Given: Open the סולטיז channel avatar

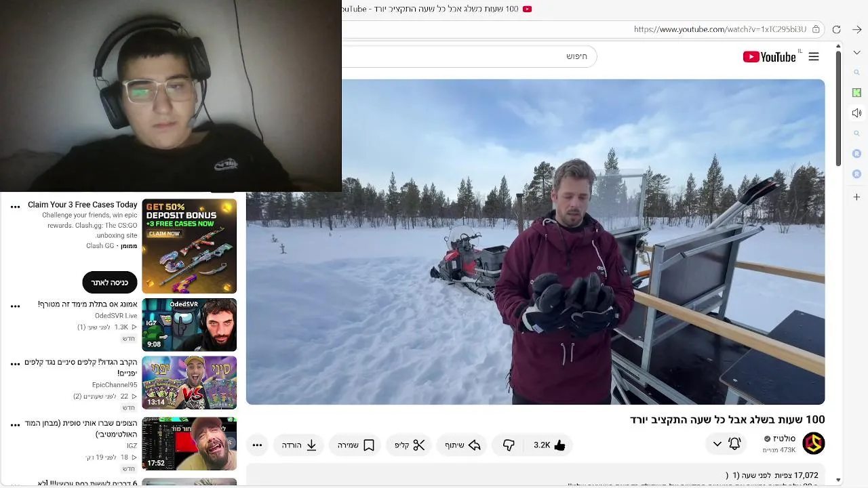Looking at the screenshot, I should [x=814, y=443].
